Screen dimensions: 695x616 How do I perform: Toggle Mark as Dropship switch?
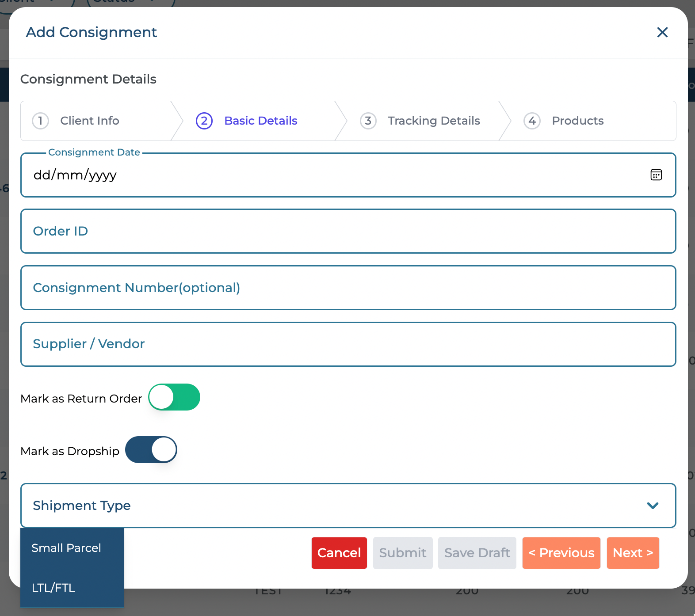tap(151, 450)
